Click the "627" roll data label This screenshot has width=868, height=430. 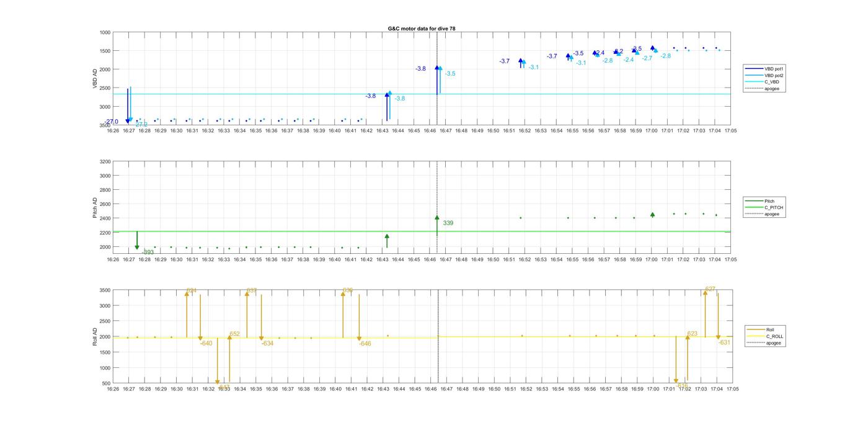(710, 289)
